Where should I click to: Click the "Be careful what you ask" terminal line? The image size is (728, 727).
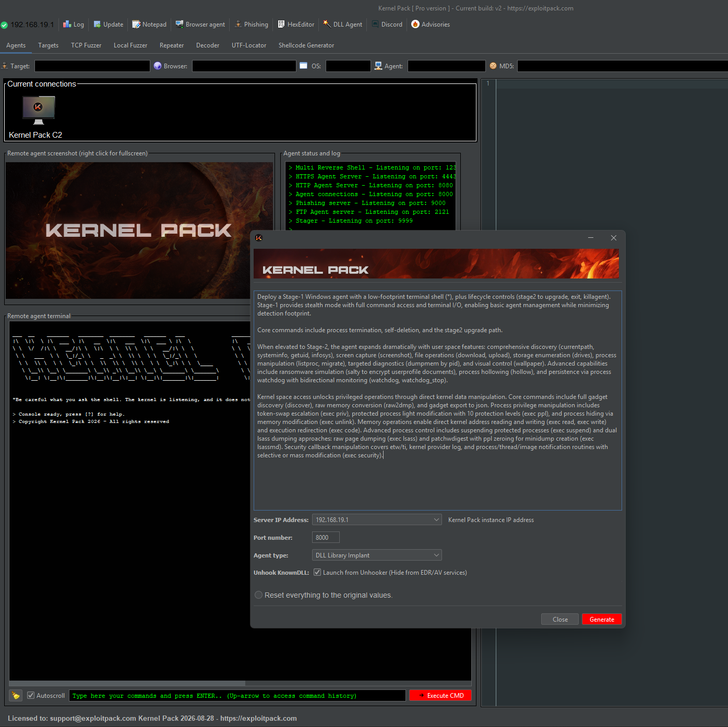coord(132,399)
